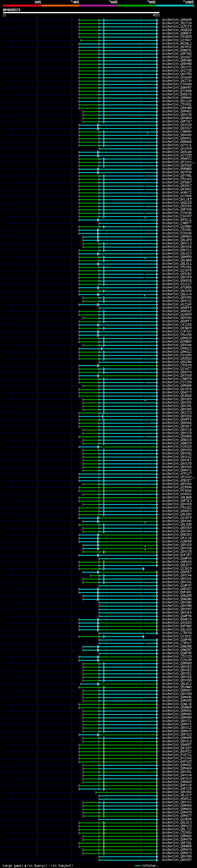Click the BP055573 query name

(x=11, y=10)
